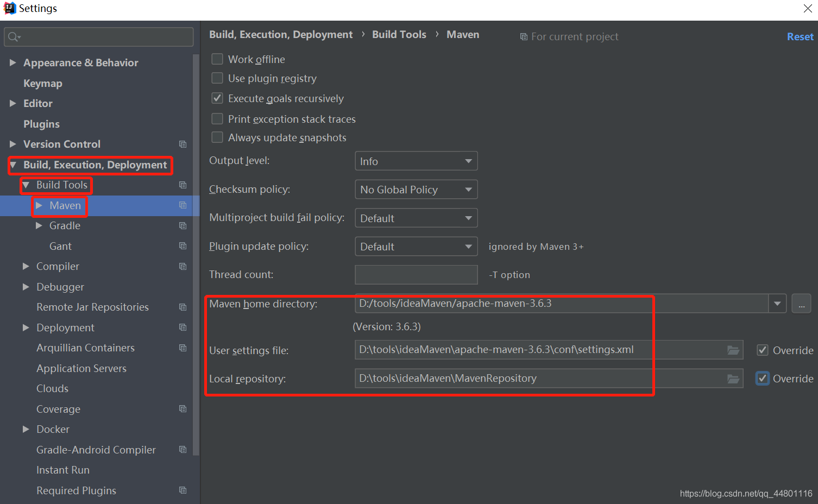Expand the Compiler section arrow
The width and height of the screenshot is (818, 504).
pyautogui.click(x=26, y=266)
